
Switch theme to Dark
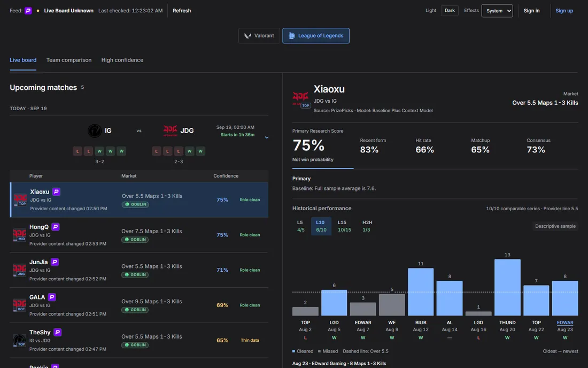click(x=450, y=11)
